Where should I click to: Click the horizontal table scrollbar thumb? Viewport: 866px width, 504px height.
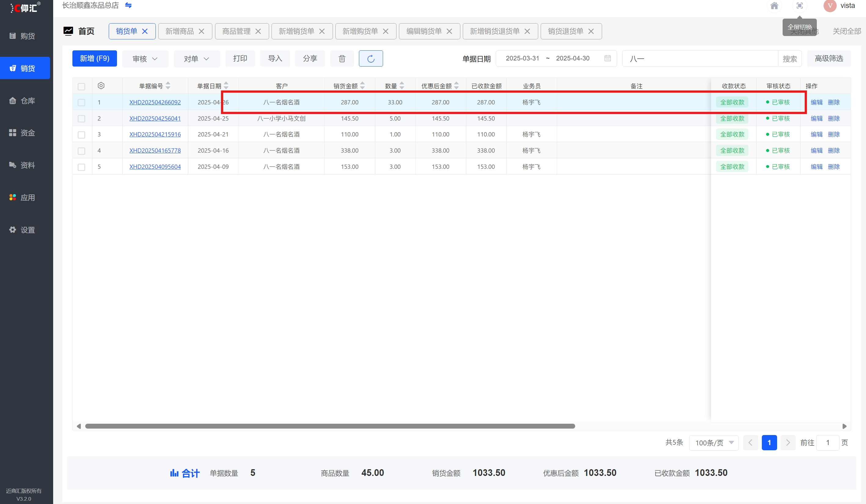(330, 426)
